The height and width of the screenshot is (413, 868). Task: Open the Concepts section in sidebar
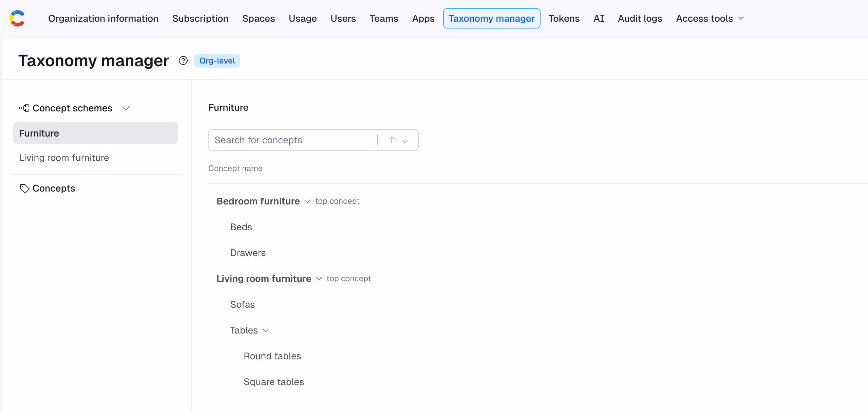(x=54, y=188)
